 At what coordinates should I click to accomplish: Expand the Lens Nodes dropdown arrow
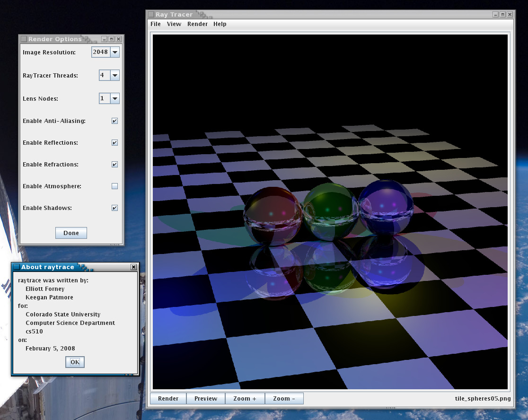[115, 98]
